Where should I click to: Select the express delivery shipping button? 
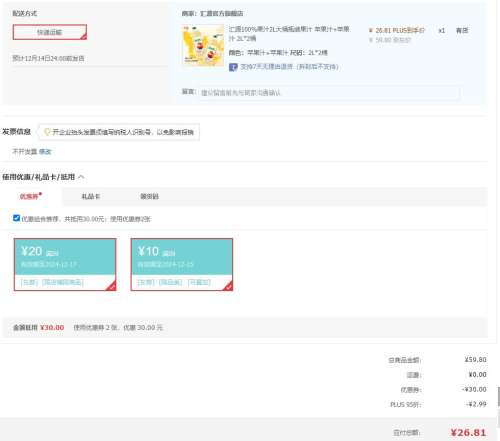click(x=50, y=32)
